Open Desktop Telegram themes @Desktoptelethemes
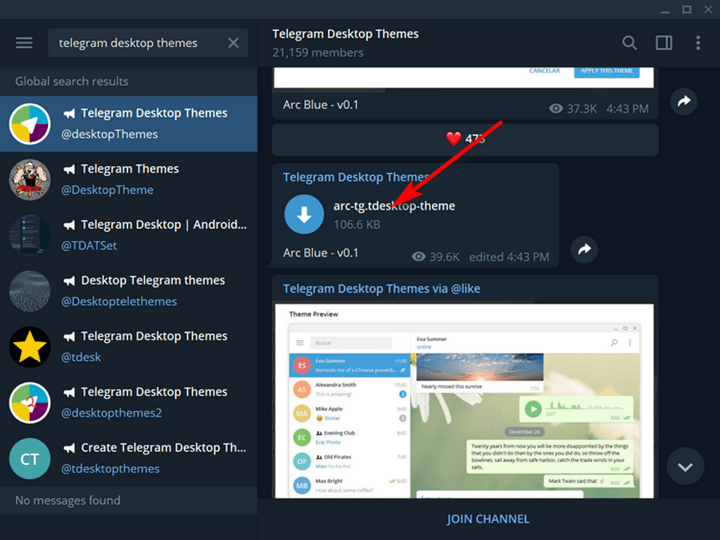This screenshot has width=720, height=540. pyautogui.click(x=129, y=291)
